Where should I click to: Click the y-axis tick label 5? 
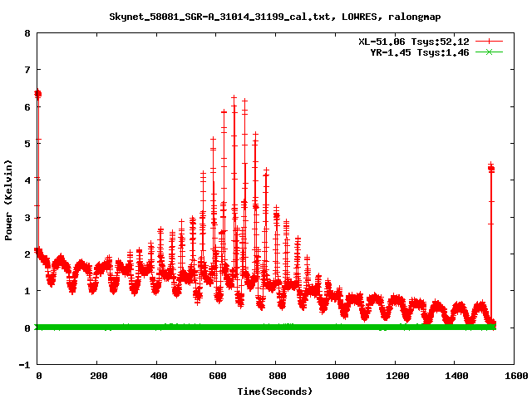27,144
